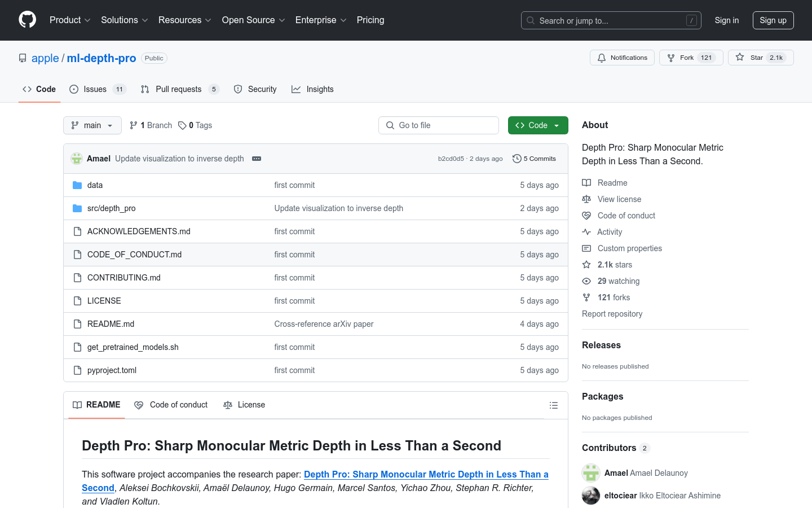Open the green Code dropdown
The image size is (812, 508).
click(x=537, y=125)
